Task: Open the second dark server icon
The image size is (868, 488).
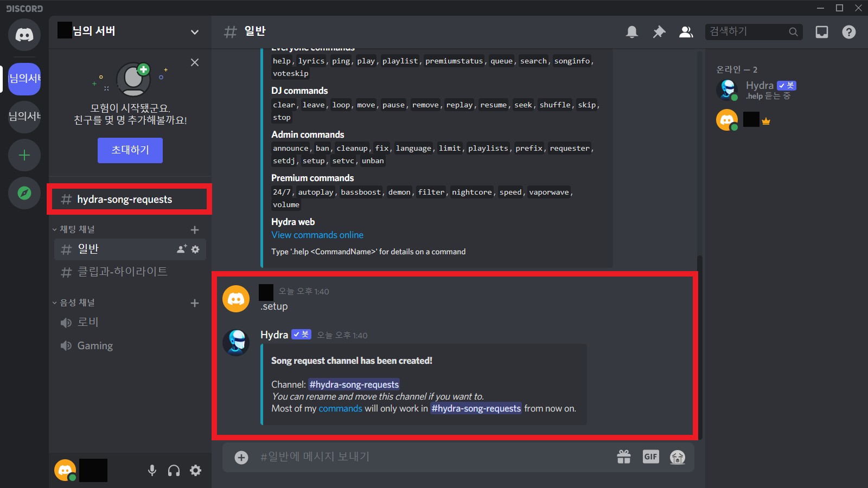Action: click(x=24, y=117)
